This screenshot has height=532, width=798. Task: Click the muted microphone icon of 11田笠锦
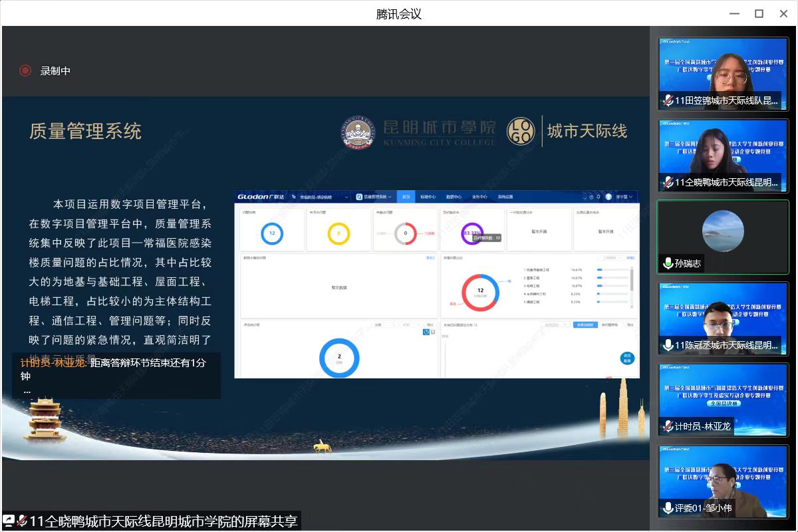pyautogui.click(x=668, y=101)
